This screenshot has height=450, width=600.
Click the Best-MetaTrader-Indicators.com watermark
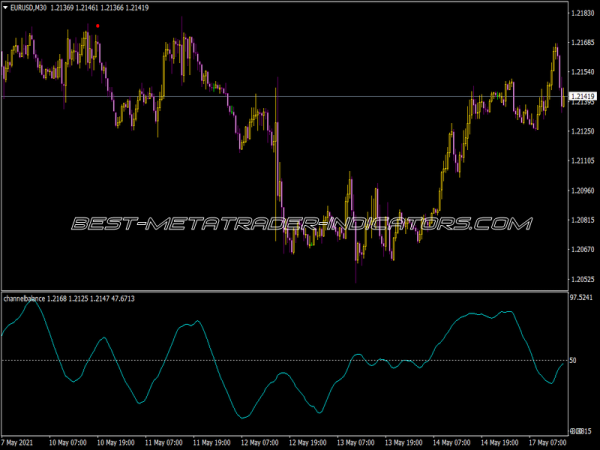click(x=300, y=224)
